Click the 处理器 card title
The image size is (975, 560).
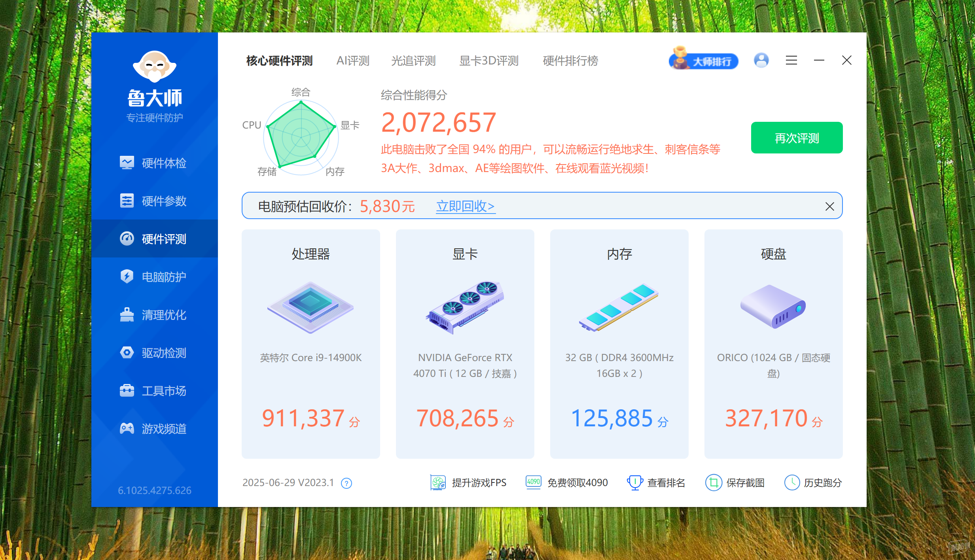point(310,254)
